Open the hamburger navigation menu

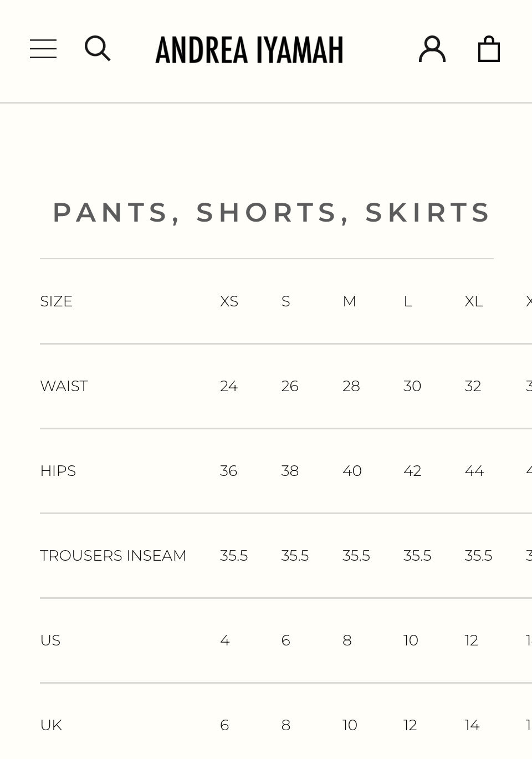[x=43, y=49]
